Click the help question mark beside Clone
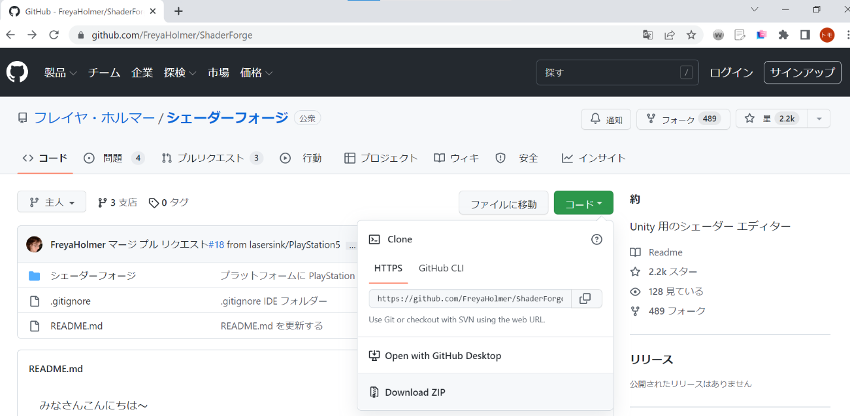 [596, 239]
